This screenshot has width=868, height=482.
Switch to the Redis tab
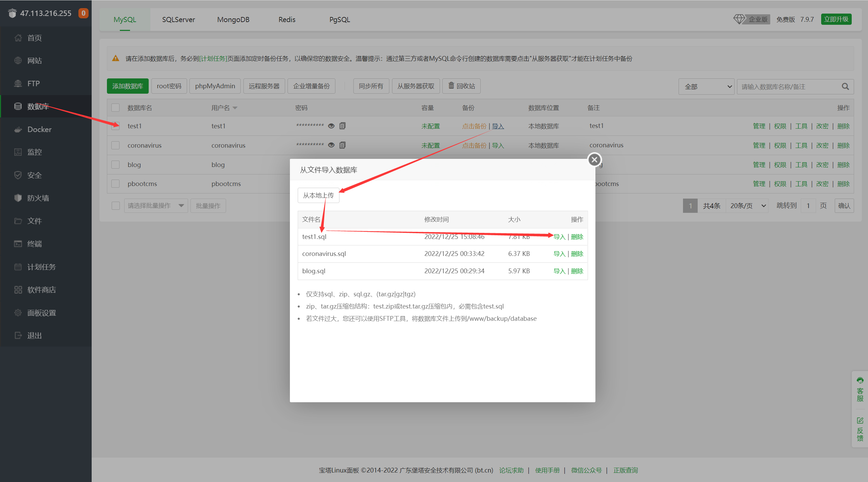click(x=287, y=19)
